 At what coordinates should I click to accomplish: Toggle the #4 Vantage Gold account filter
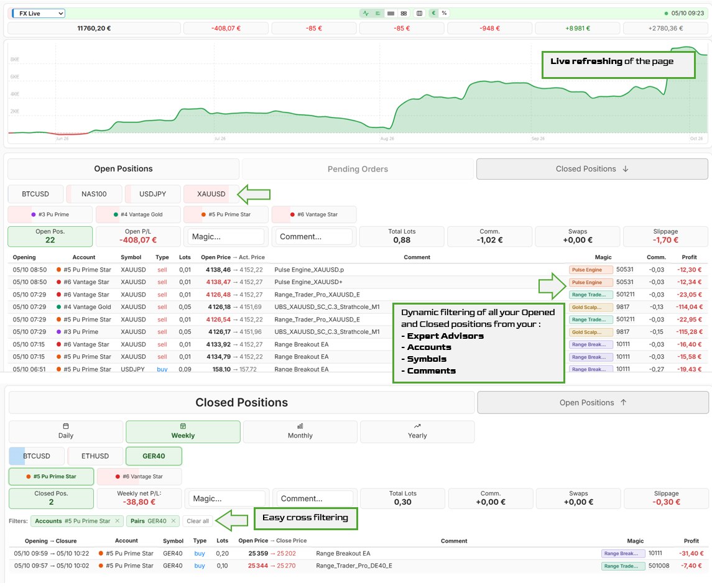tap(138, 214)
